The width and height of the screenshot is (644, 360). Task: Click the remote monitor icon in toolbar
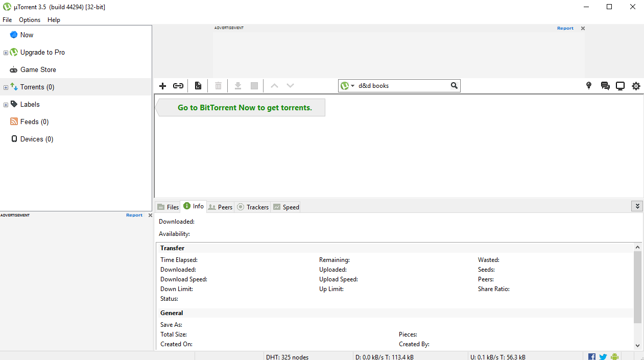[x=620, y=86]
